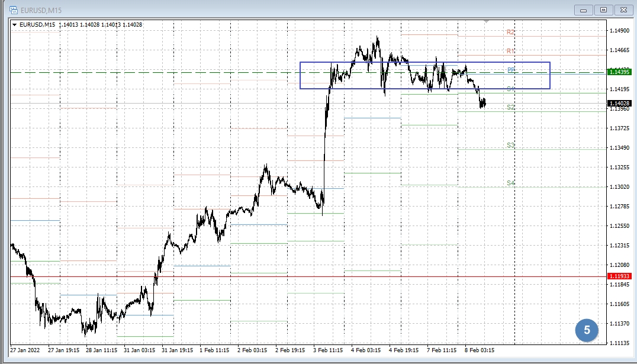Click the R1 pivot resistance label
The image size is (637, 364).
click(x=510, y=51)
